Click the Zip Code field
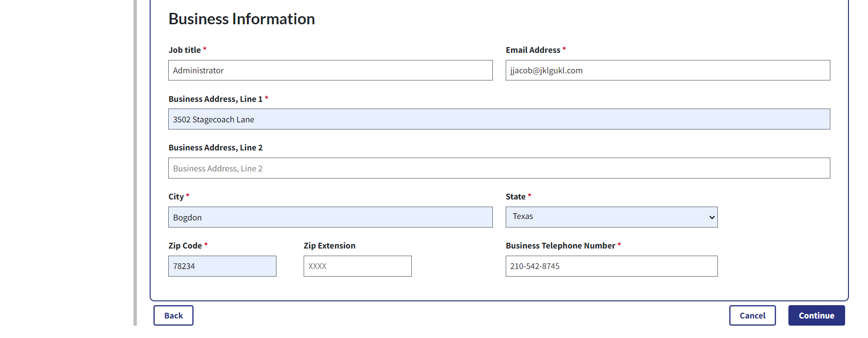 pos(222,266)
